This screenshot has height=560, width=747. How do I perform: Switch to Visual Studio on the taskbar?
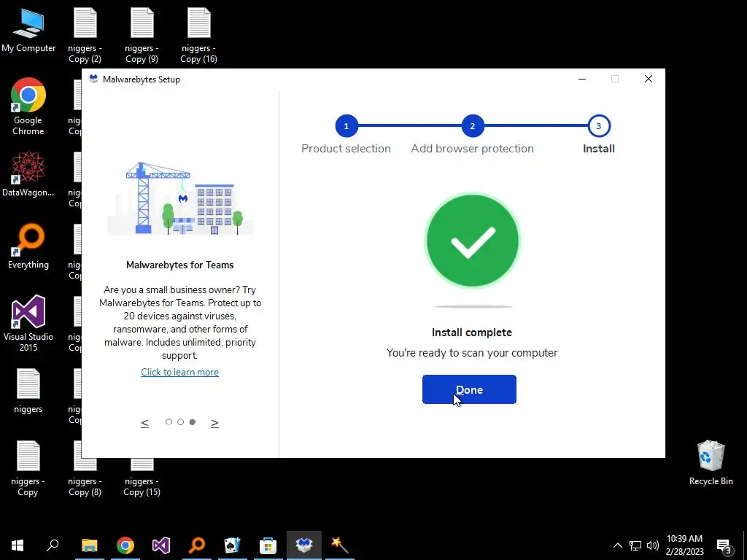pos(161,545)
